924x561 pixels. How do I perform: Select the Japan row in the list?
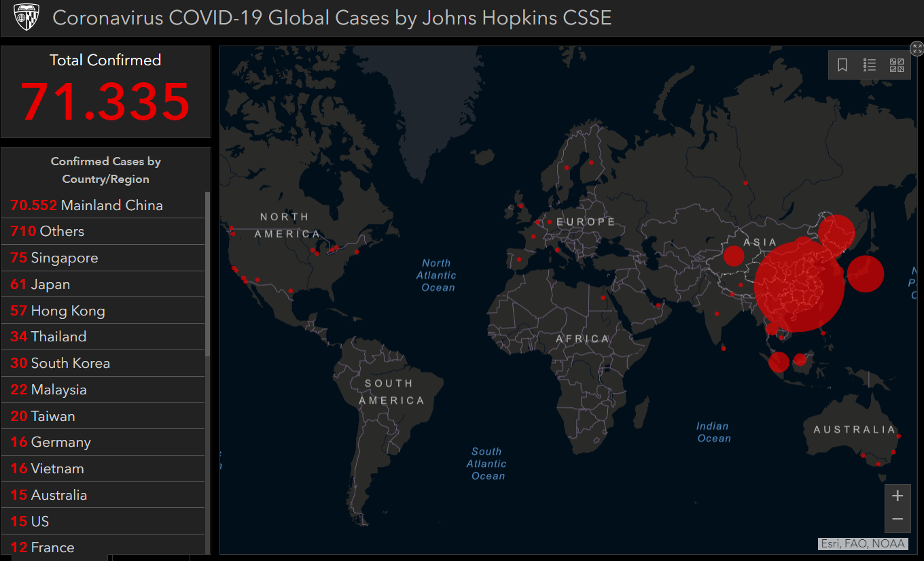pyautogui.click(x=103, y=284)
